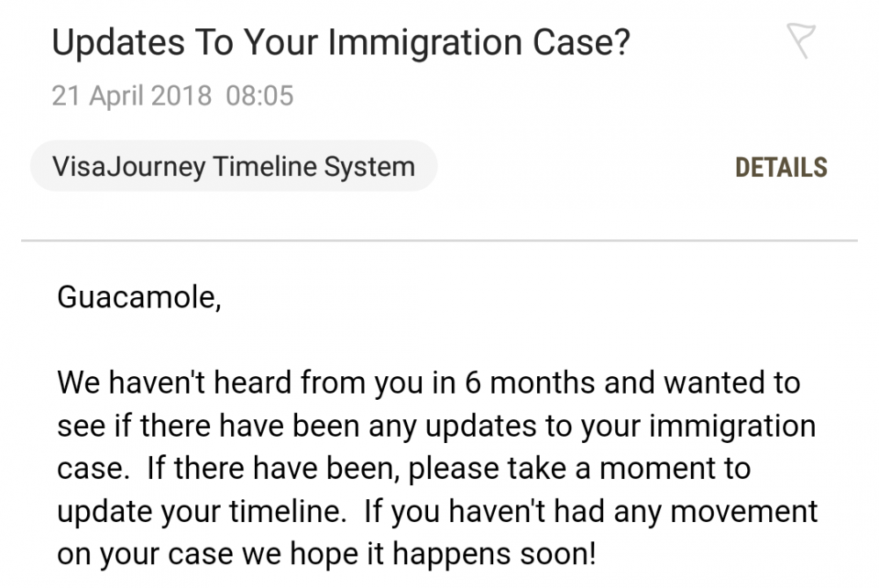
Task: Click the line starting 'We haven't heard from you'
Action: 429,382
